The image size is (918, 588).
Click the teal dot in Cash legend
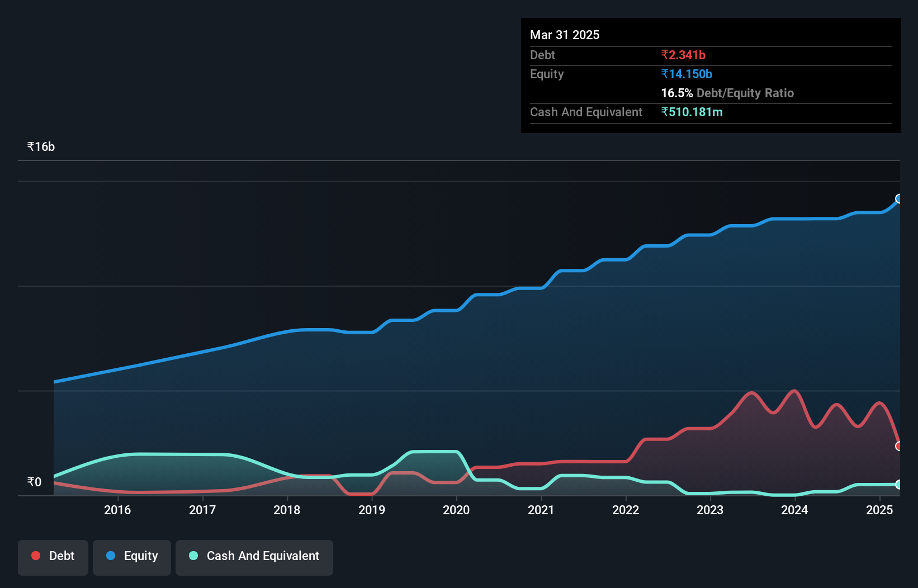tap(193, 556)
